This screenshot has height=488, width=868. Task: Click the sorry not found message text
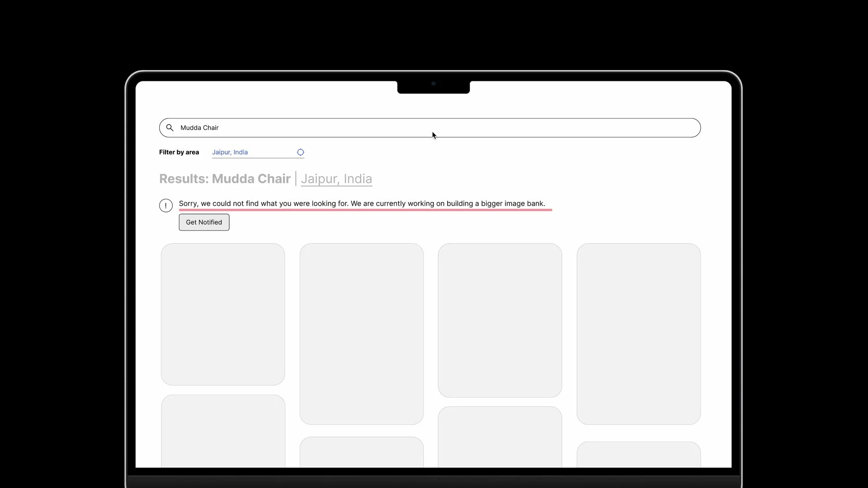pyautogui.click(x=362, y=203)
